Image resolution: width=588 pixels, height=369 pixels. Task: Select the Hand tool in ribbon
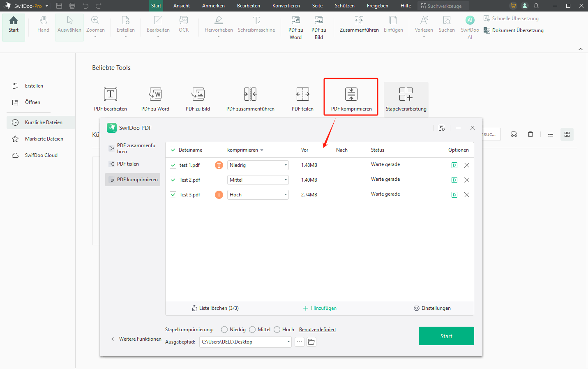pyautogui.click(x=43, y=25)
